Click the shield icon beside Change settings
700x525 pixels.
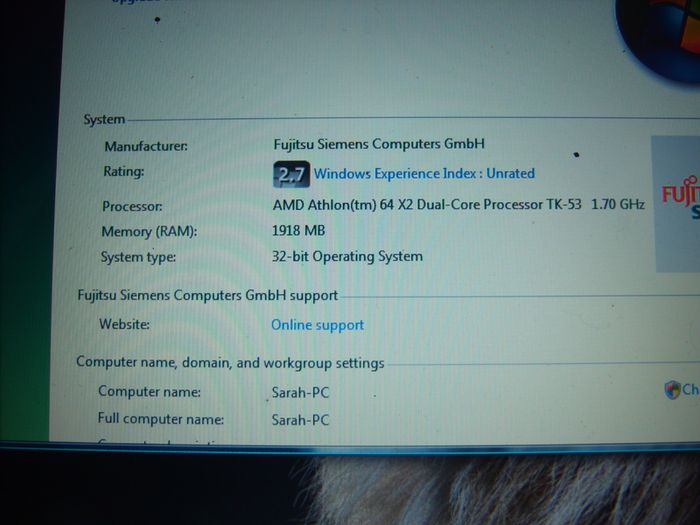[x=672, y=390]
